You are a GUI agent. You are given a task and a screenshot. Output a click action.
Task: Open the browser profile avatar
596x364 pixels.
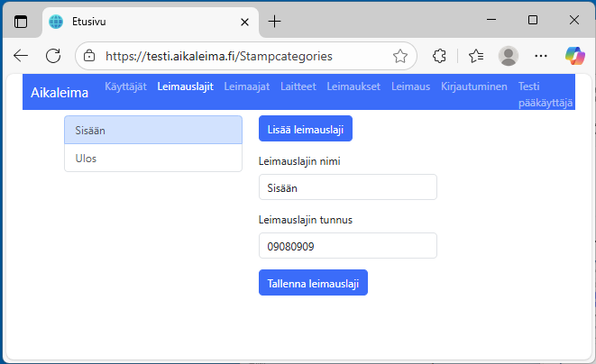[x=509, y=56]
